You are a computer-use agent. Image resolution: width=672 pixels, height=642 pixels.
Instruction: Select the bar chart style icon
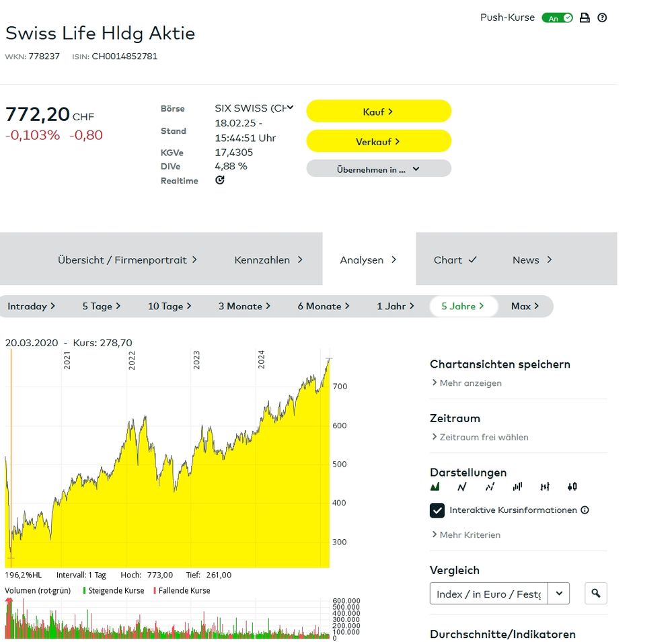pyautogui.click(x=517, y=486)
